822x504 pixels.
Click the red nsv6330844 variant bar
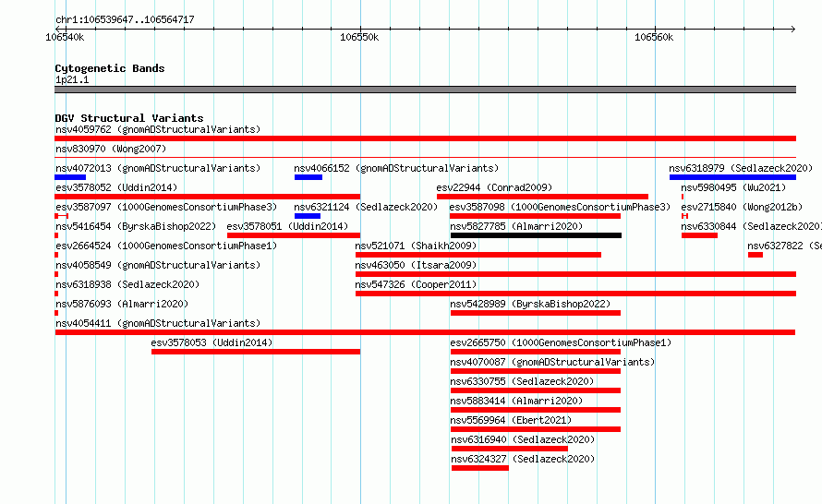(x=699, y=235)
